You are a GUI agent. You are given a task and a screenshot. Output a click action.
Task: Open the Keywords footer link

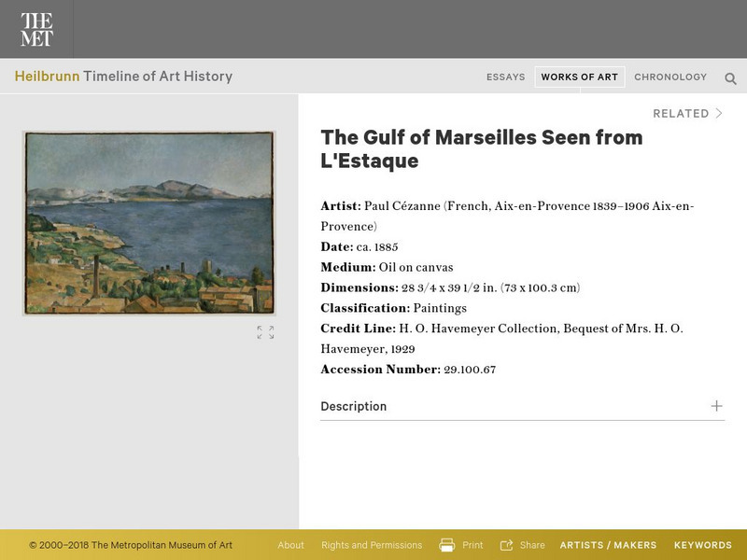click(702, 545)
